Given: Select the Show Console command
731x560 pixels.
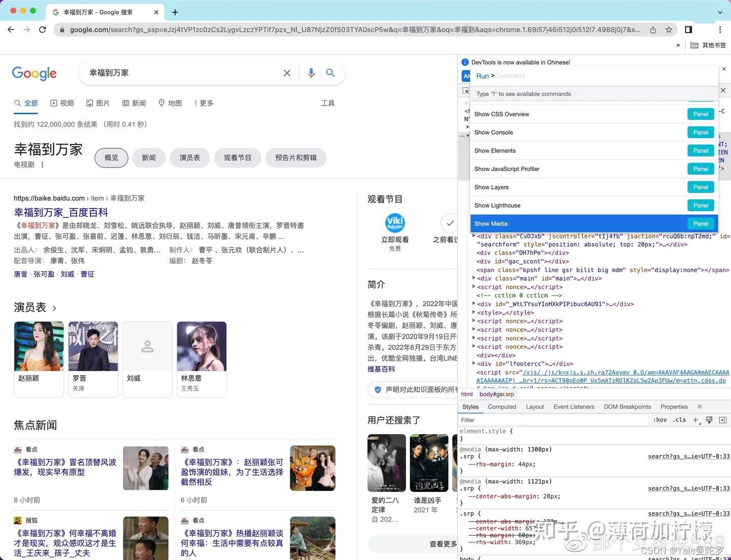Looking at the screenshot, I should coord(594,133).
